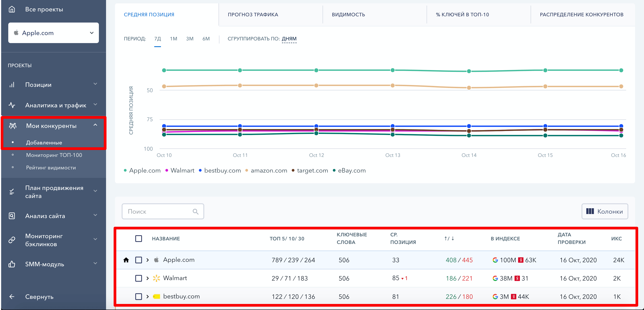
Task: Click the Yandex icon in the bestbuy.com row
Action: pyautogui.click(x=513, y=297)
